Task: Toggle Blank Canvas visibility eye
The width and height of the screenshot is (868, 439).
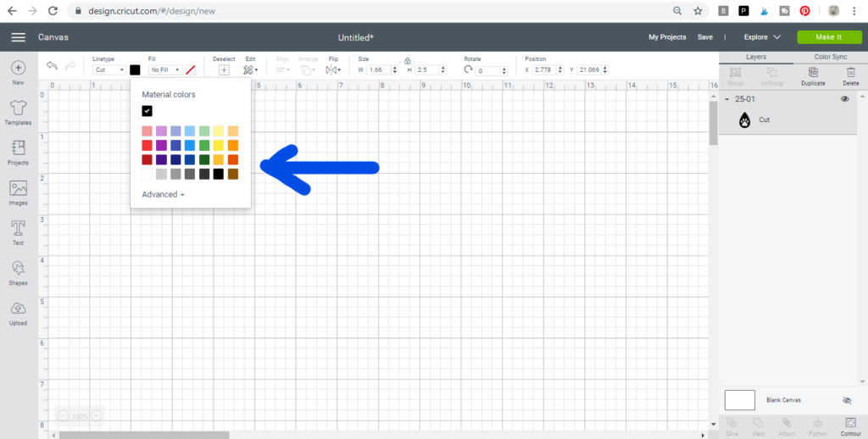Action: (847, 400)
